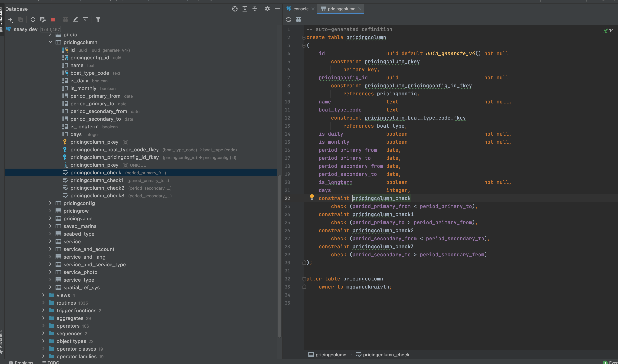This screenshot has width=618, height=364.
Task: Expand the routines folder
Action: [43, 303]
